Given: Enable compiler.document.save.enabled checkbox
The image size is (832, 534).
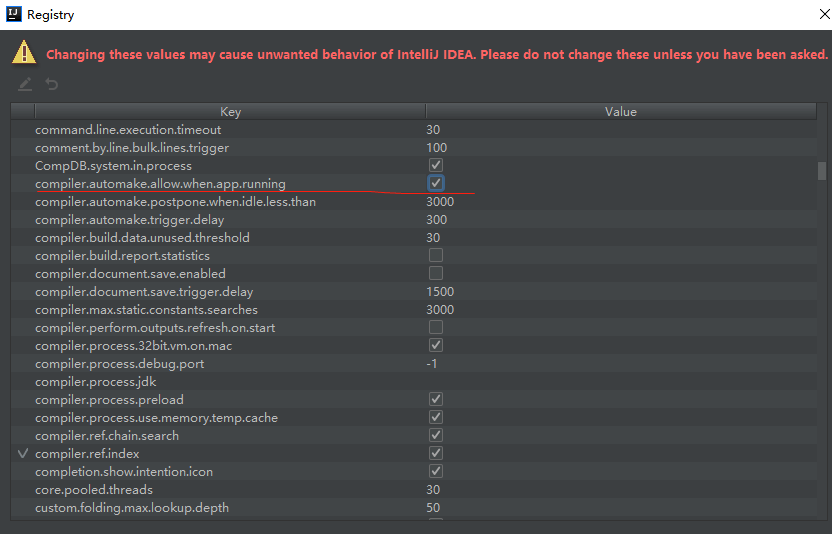Looking at the screenshot, I should click(436, 274).
